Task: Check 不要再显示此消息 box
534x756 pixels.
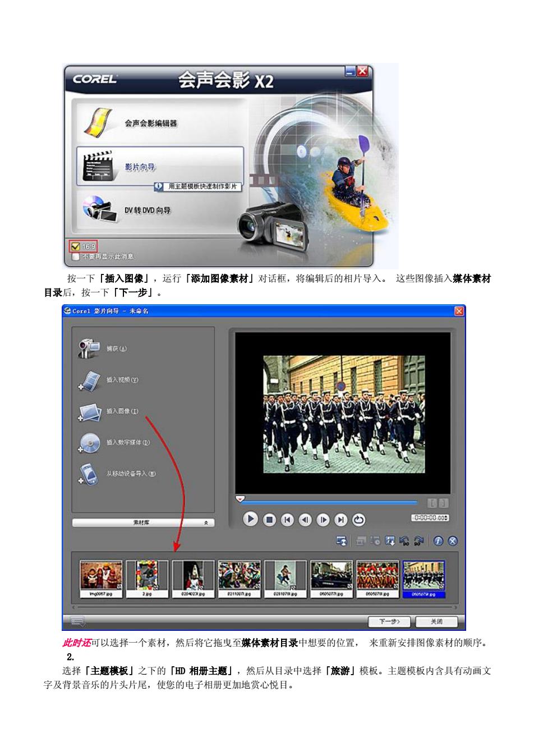Action: coord(76,256)
